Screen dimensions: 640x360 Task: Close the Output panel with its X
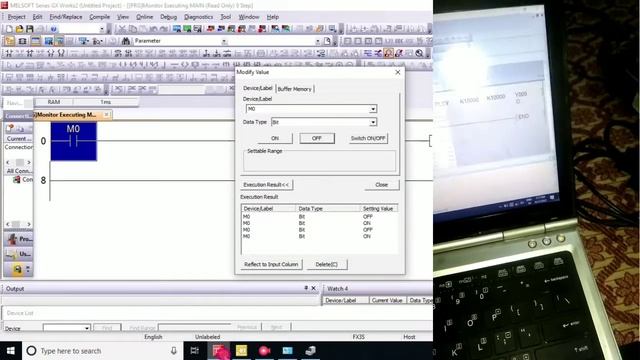(x=313, y=288)
